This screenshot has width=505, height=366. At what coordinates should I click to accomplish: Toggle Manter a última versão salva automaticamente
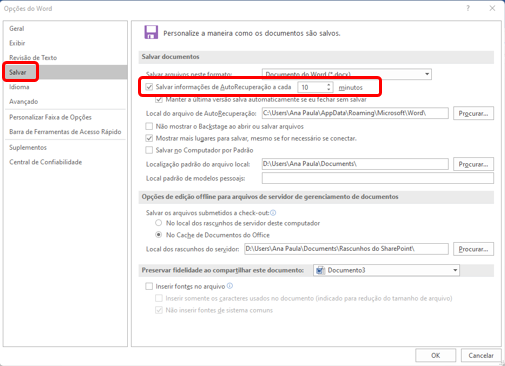[x=159, y=100]
